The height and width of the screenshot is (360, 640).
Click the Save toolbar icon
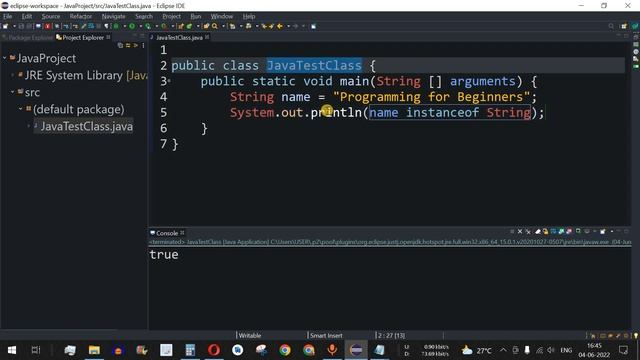(21, 26)
